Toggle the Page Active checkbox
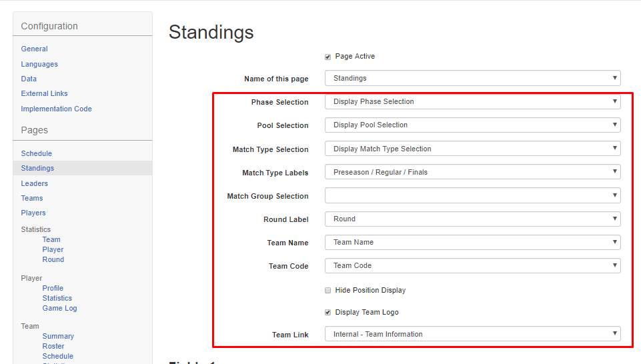 click(328, 57)
